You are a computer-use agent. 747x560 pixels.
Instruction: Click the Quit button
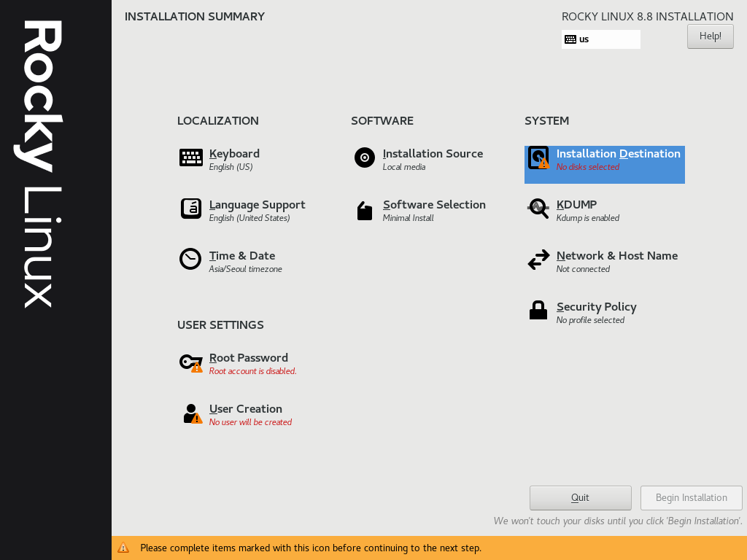coord(580,497)
